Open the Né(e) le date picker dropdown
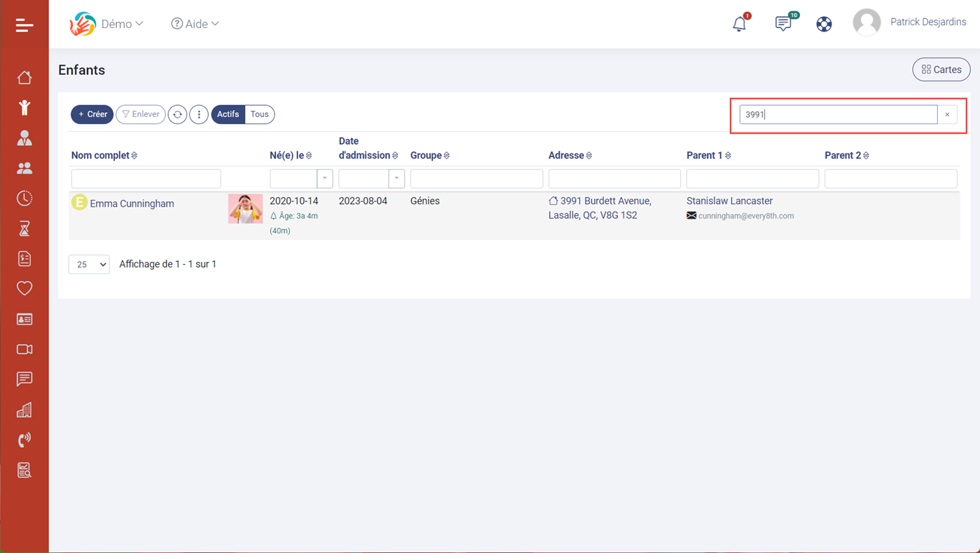980x553 pixels. click(x=324, y=178)
